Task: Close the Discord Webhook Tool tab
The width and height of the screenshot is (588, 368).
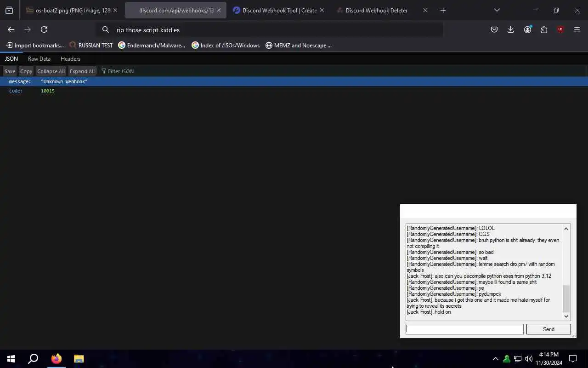Action: point(322,10)
